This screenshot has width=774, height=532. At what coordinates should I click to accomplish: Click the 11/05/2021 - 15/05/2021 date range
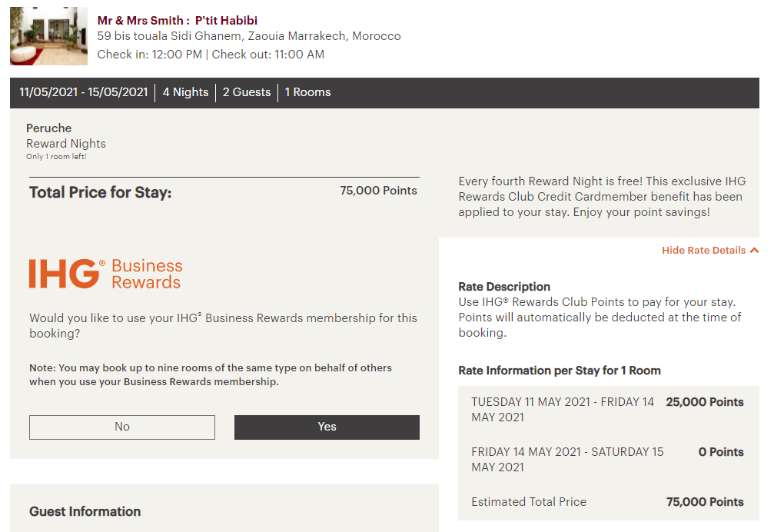84,92
